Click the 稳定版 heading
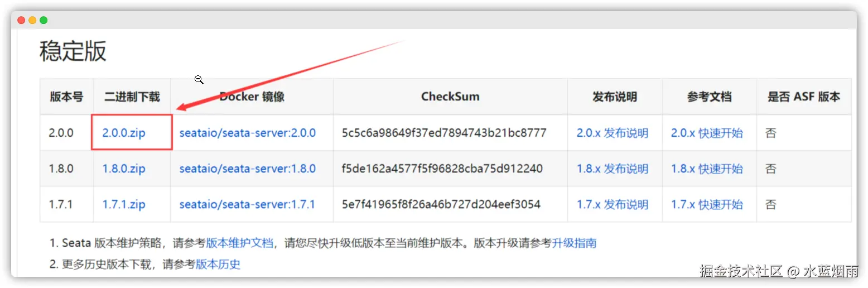 tap(73, 52)
